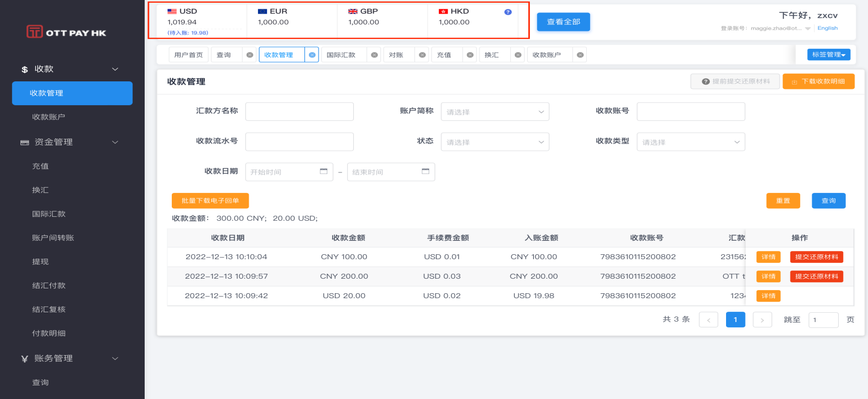Click the 下载收款明细 button
Image resolution: width=868 pixels, height=399 pixels.
point(819,81)
